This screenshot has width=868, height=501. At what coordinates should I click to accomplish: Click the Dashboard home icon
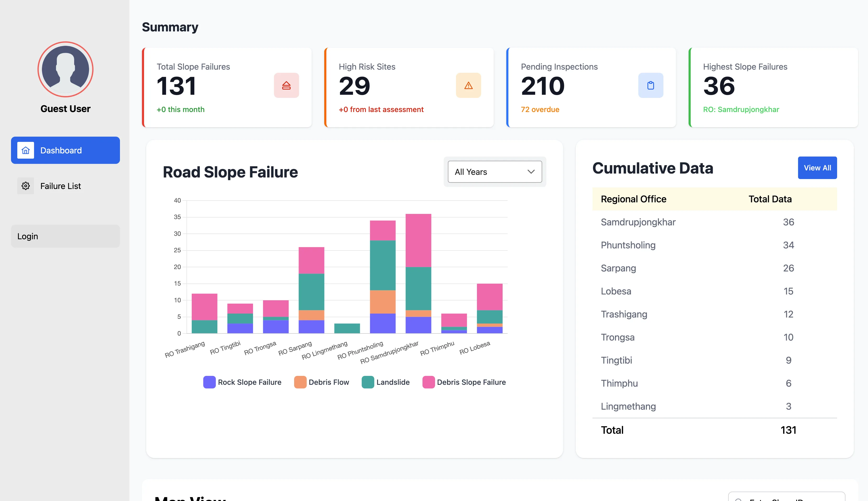[25, 150]
